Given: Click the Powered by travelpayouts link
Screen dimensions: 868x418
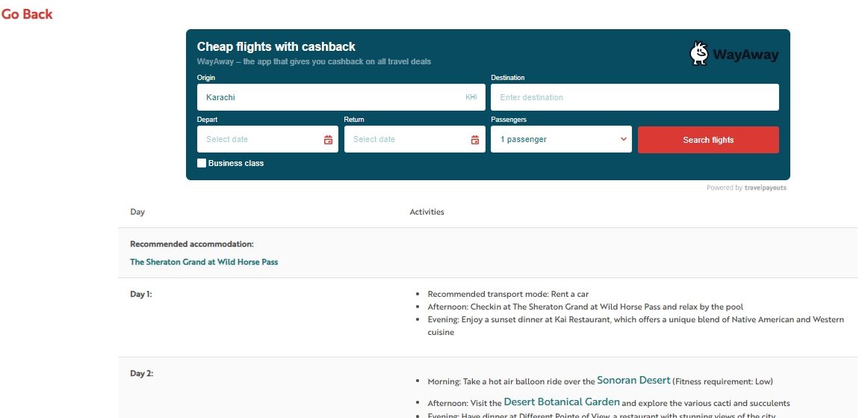Looking at the screenshot, I should 746,188.
